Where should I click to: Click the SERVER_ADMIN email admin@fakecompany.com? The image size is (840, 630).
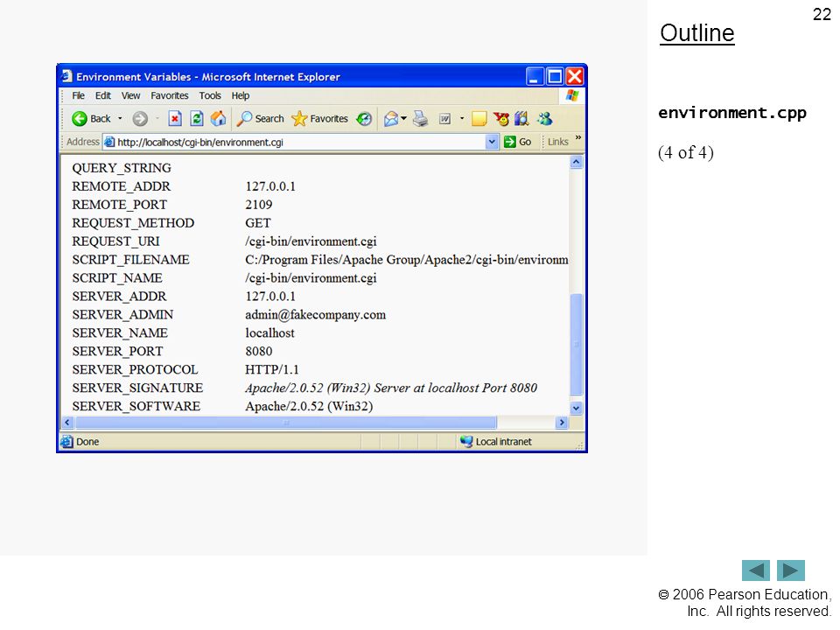pyautogui.click(x=316, y=314)
